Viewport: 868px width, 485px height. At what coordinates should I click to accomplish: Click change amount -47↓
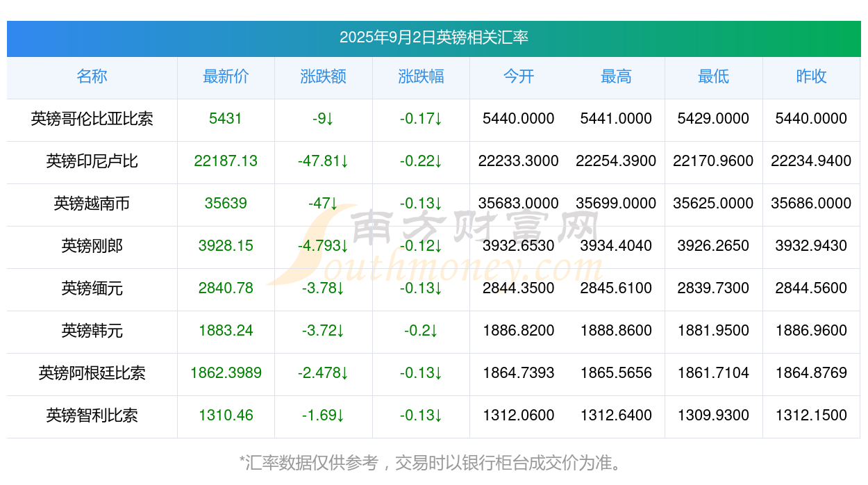pyautogui.click(x=323, y=204)
